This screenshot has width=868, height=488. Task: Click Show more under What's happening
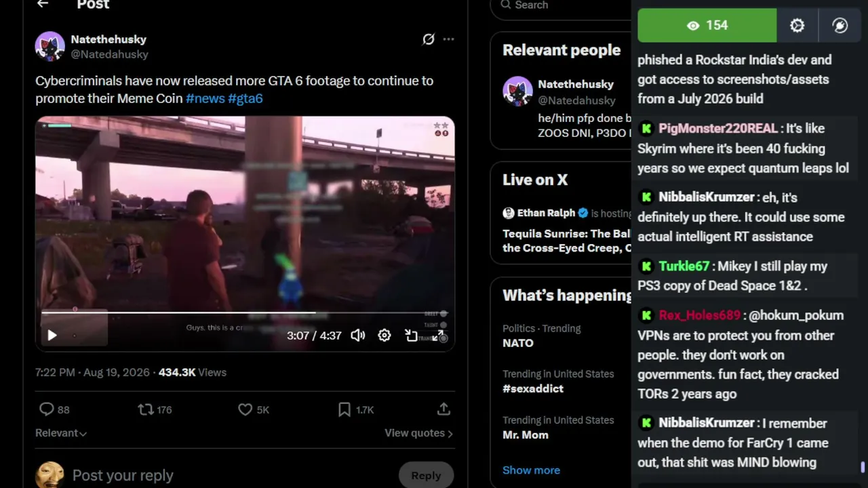coord(531,470)
